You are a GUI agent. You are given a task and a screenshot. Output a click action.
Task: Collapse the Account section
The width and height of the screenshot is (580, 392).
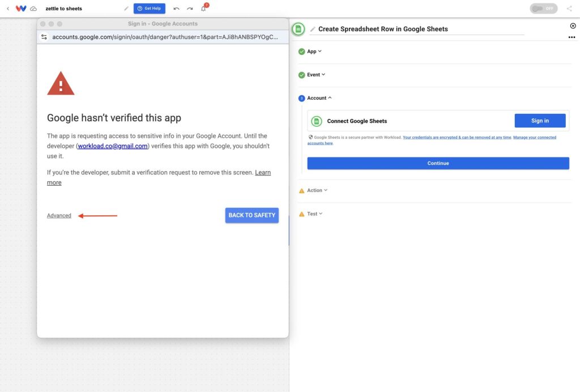(x=319, y=98)
